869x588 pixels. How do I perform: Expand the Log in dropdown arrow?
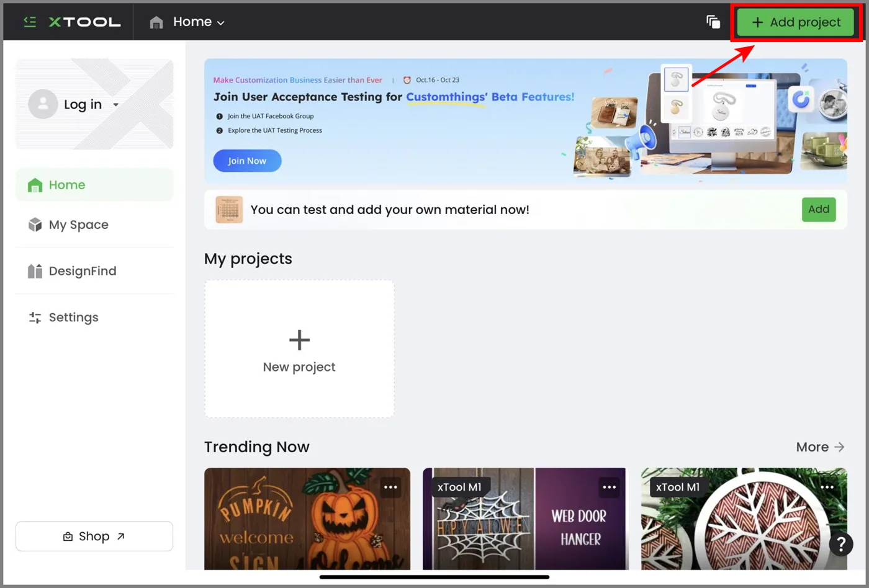pos(115,105)
